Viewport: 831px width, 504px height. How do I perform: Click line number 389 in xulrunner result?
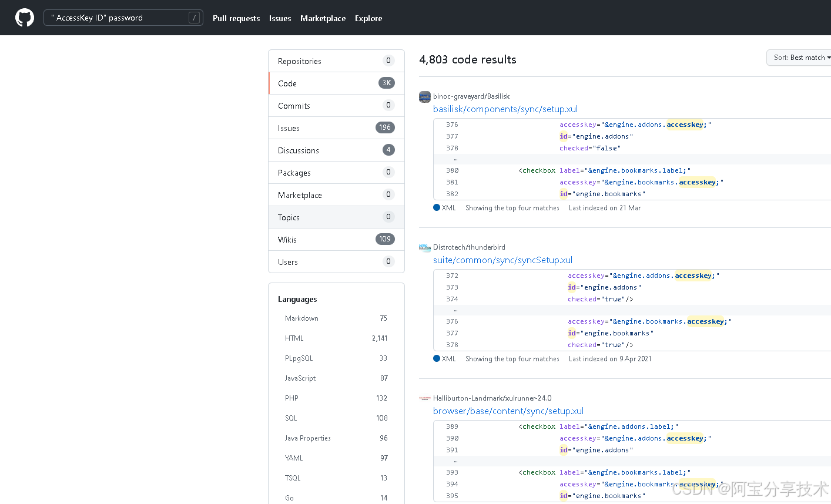[x=452, y=426]
